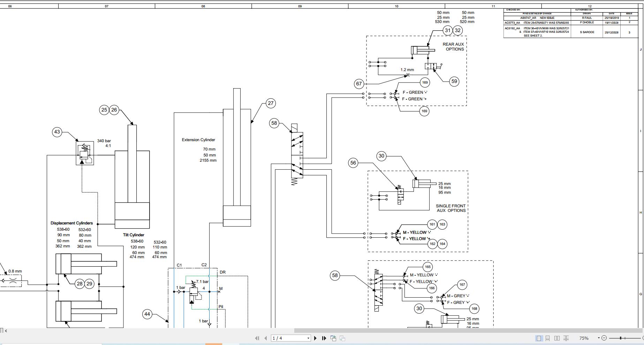Viewport: 644px width, 345px height.
Task: Click the 'S SARODE' cell in revision table
Action: point(587,32)
